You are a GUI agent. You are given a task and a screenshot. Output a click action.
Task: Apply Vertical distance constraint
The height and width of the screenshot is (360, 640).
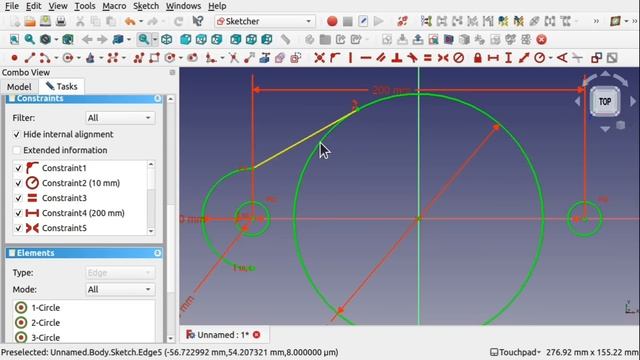pos(509,58)
